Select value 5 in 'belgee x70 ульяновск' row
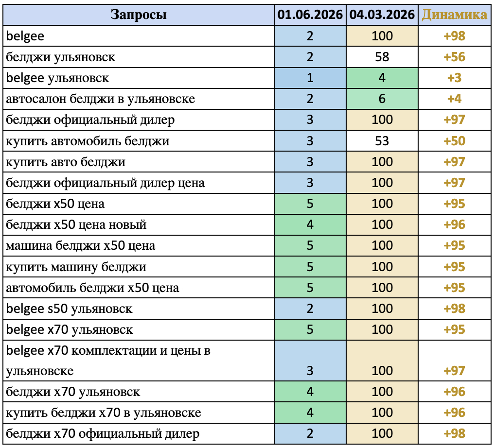 310,329
